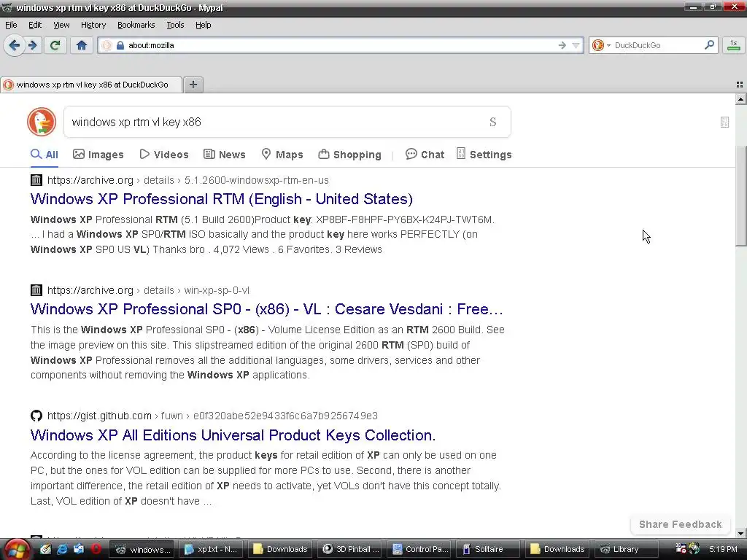
Task: Open the View menu
Action: tap(61, 25)
